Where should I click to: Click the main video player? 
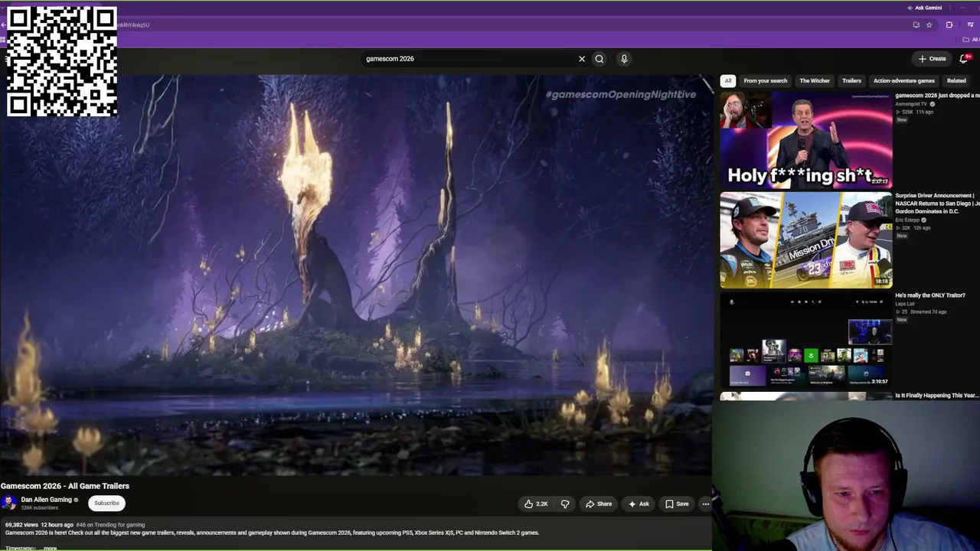pyautogui.click(x=356, y=275)
